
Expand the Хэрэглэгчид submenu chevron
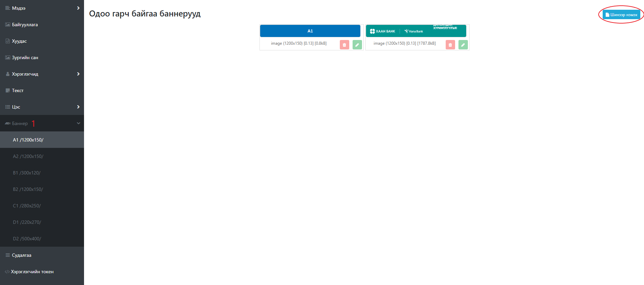coord(78,74)
